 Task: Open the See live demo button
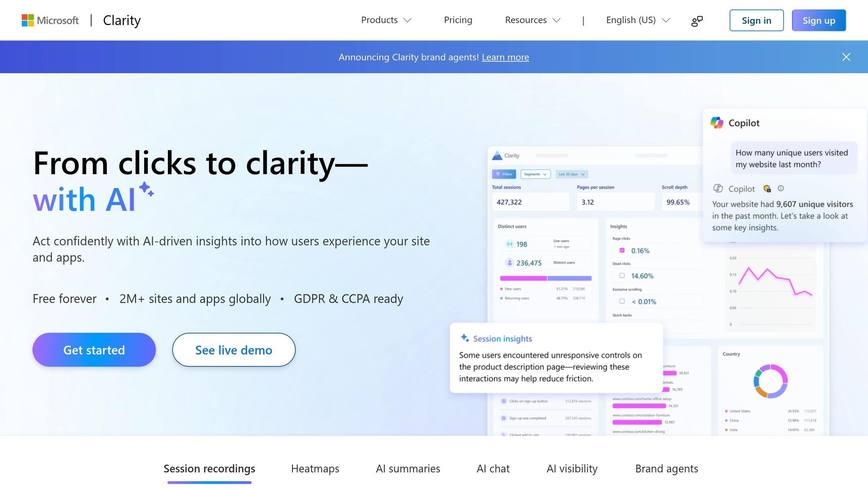(x=234, y=350)
